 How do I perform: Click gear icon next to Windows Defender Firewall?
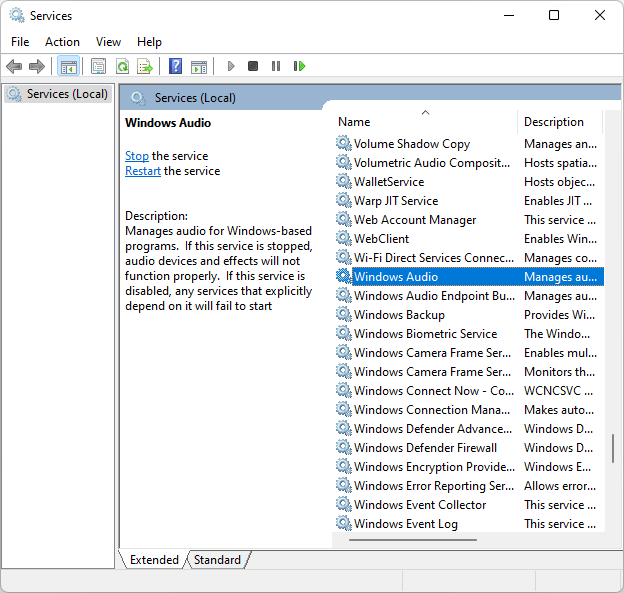(x=344, y=447)
